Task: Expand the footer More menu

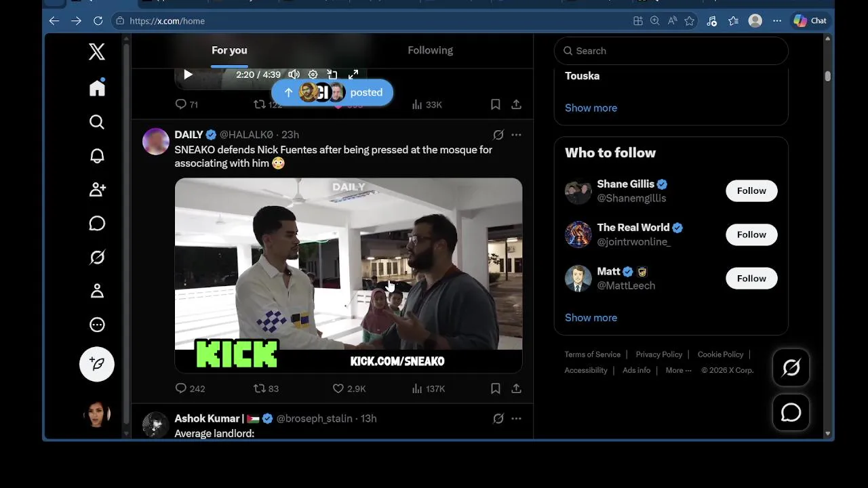Action: coord(678,370)
